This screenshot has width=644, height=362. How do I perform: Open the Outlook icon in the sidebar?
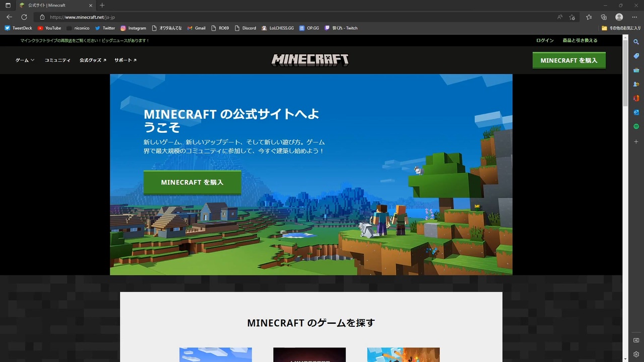pyautogui.click(x=636, y=112)
